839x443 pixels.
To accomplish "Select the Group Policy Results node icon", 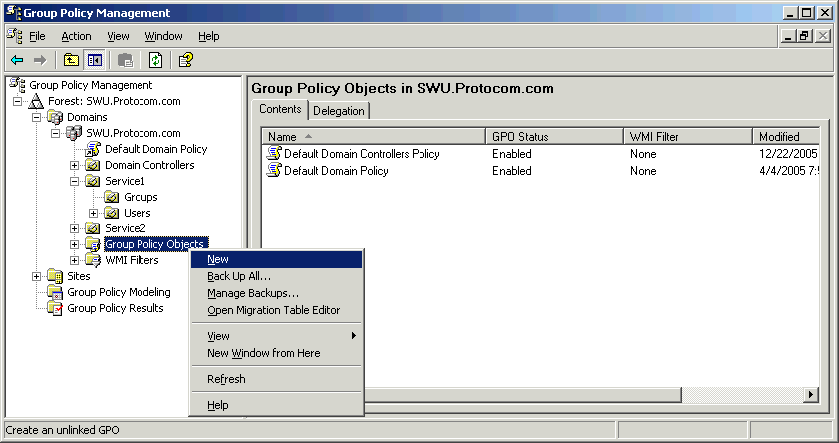I will tap(55, 308).
